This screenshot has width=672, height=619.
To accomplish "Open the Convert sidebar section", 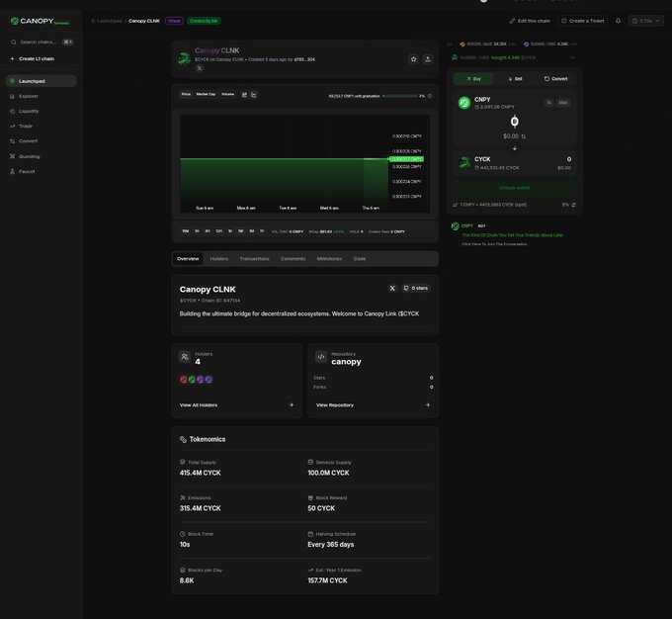I will [x=42, y=141].
